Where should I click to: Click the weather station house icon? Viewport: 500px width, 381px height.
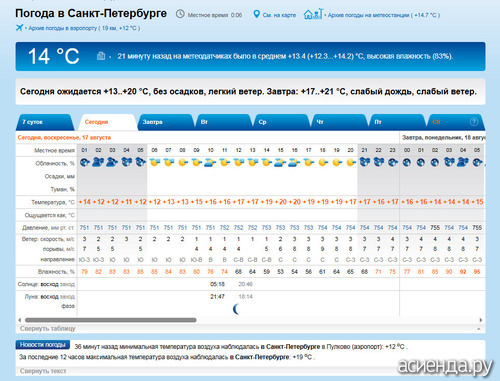(313, 14)
